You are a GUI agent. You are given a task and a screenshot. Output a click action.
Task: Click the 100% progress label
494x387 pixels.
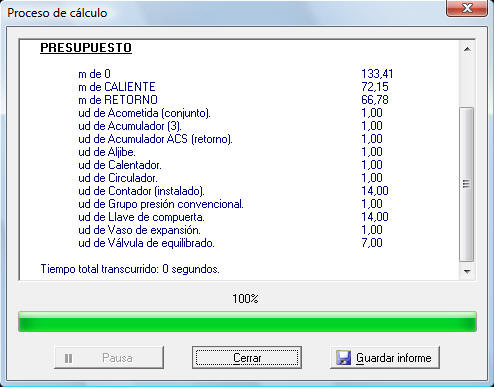[245, 298]
